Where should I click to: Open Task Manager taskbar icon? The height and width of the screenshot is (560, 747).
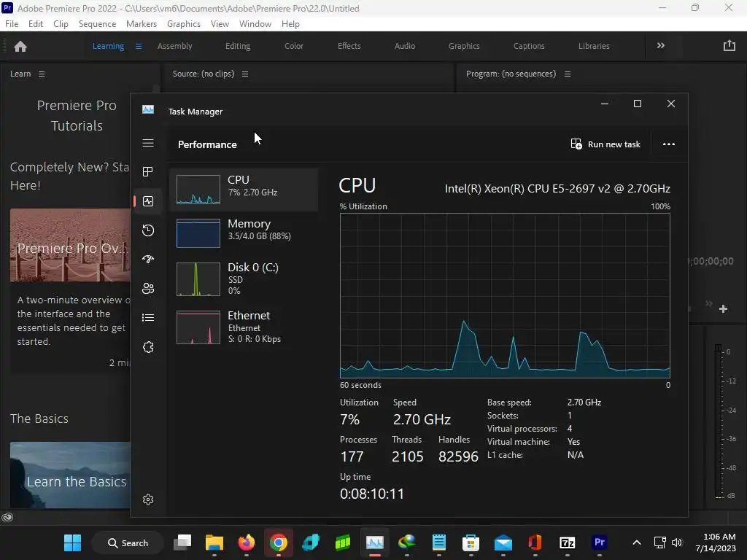(375, 542)
